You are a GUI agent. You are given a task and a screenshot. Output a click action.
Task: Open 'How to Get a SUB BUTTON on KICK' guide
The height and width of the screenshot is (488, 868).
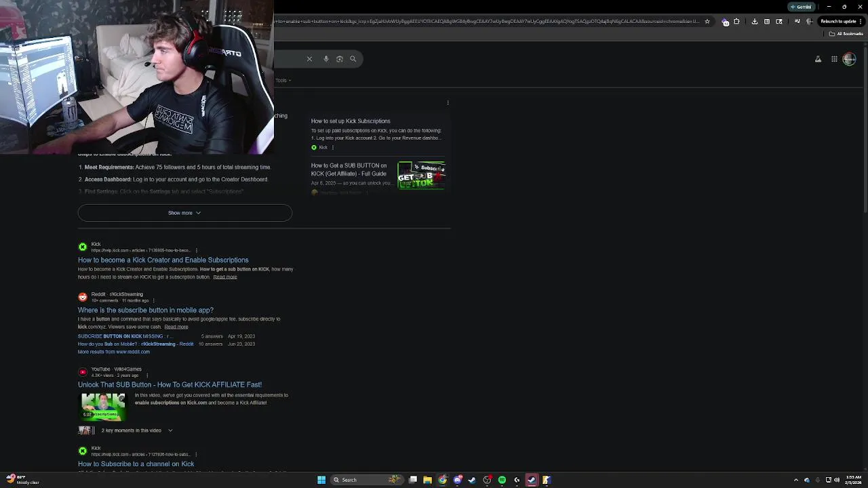pyautogui.click(x=349, y=169)
